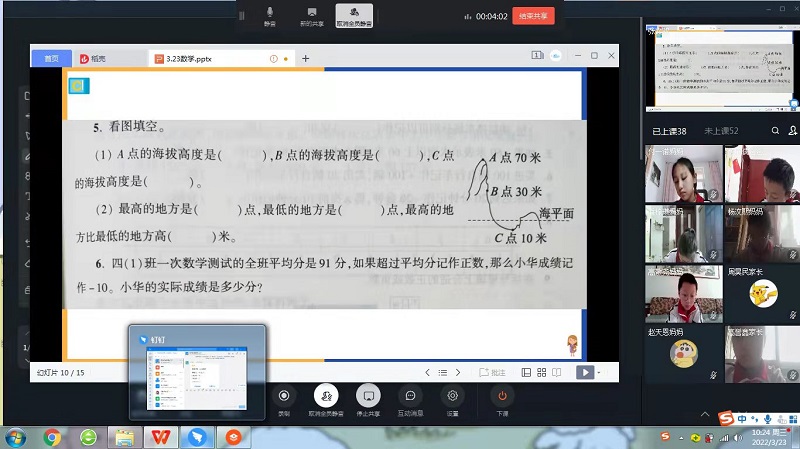Expand participant panel chevron above tray
The width and height of the screenshot is (800, 449).
point(705,414)
